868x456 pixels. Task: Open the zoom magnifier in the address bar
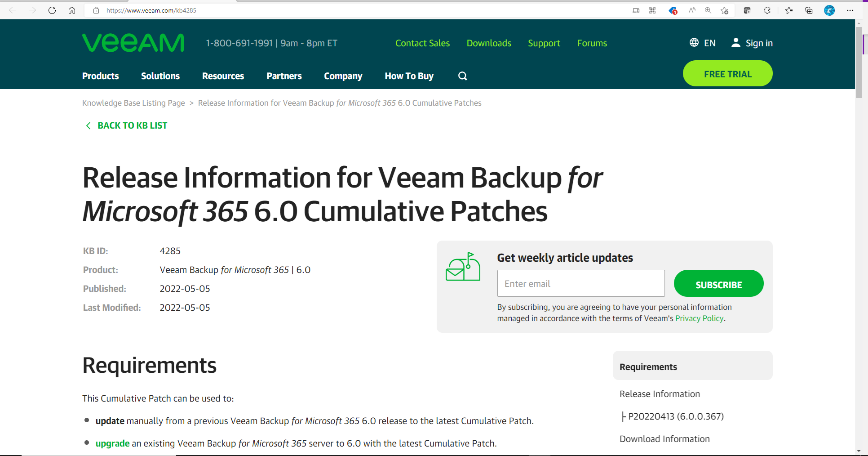(708, 10)
